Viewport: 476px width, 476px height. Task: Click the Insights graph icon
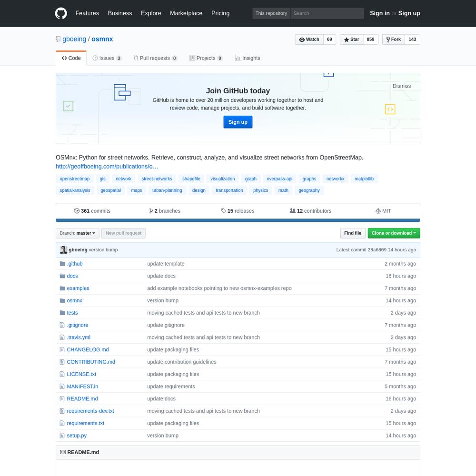(x=238, y=58)
